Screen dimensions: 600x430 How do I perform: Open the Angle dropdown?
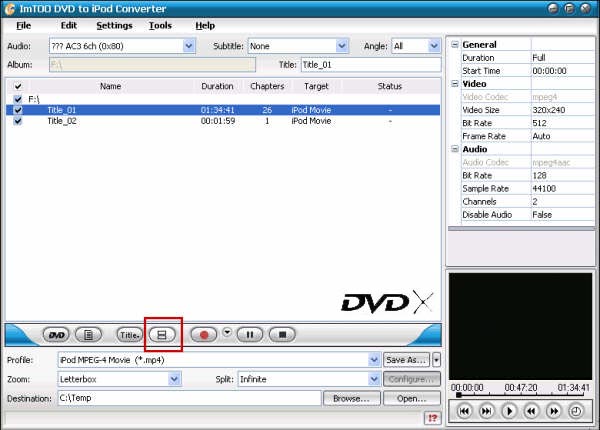pyautogui.click(x=434, y=46)
